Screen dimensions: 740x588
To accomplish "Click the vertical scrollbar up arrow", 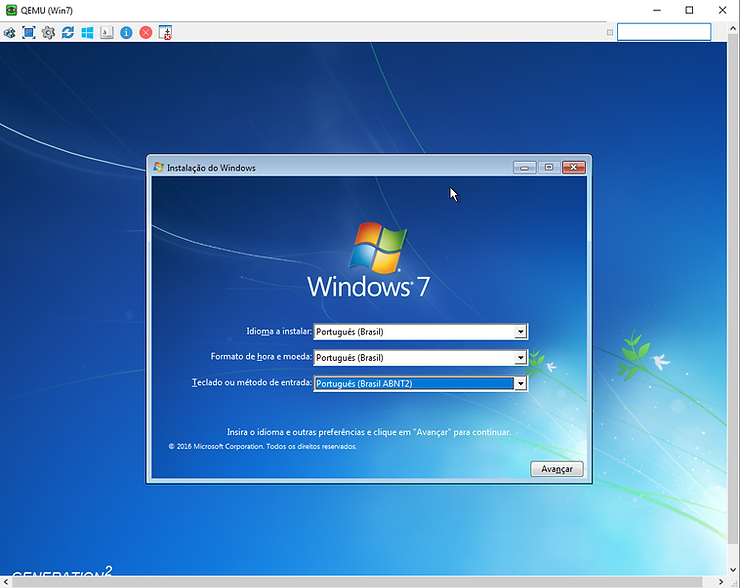I will click(733, 28).
